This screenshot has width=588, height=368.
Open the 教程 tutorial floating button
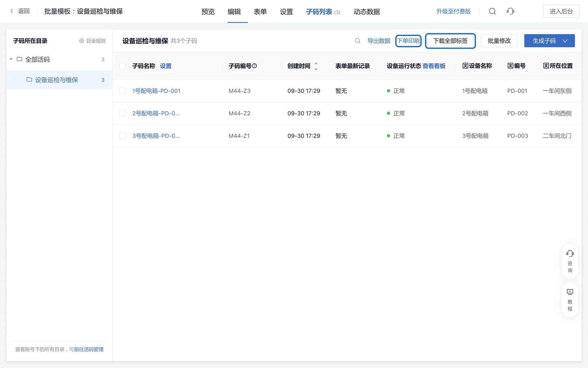570,300
